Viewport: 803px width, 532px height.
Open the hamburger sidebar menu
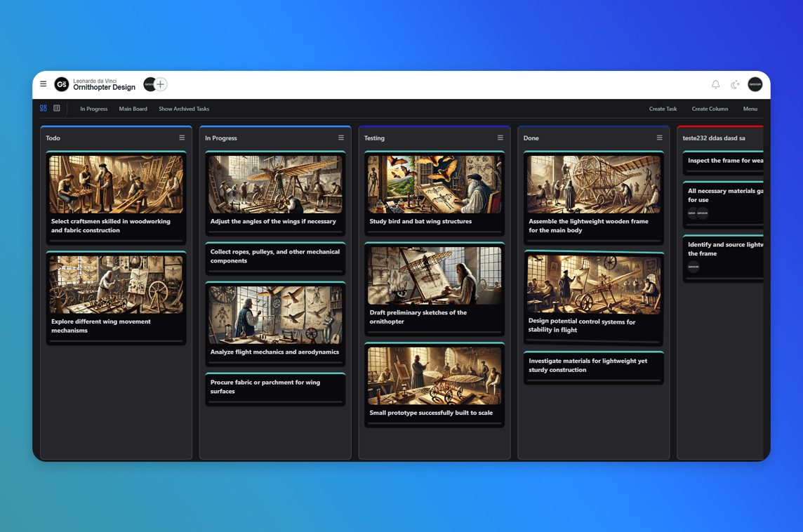pyautogui.click(x=44, y=84)
